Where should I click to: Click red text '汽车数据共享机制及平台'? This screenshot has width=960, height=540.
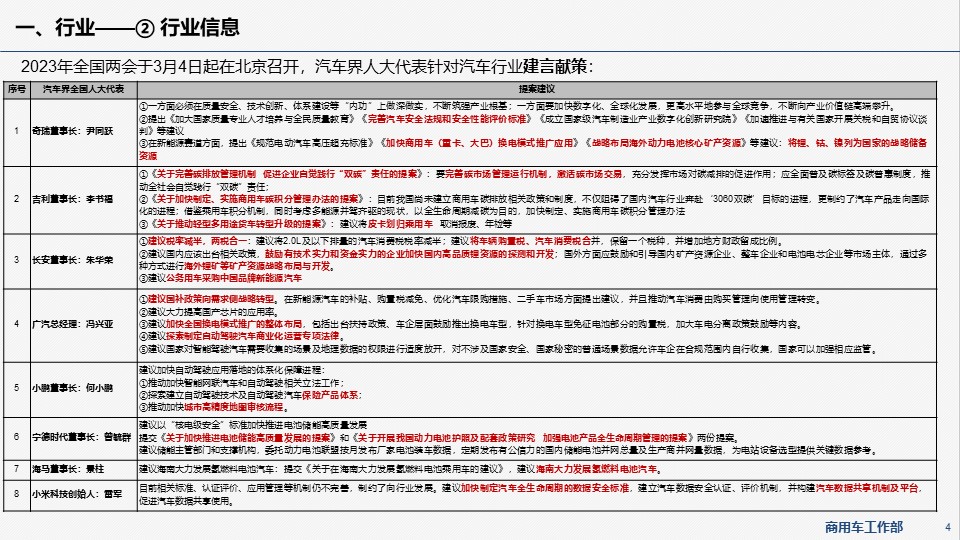click(867, 488)
